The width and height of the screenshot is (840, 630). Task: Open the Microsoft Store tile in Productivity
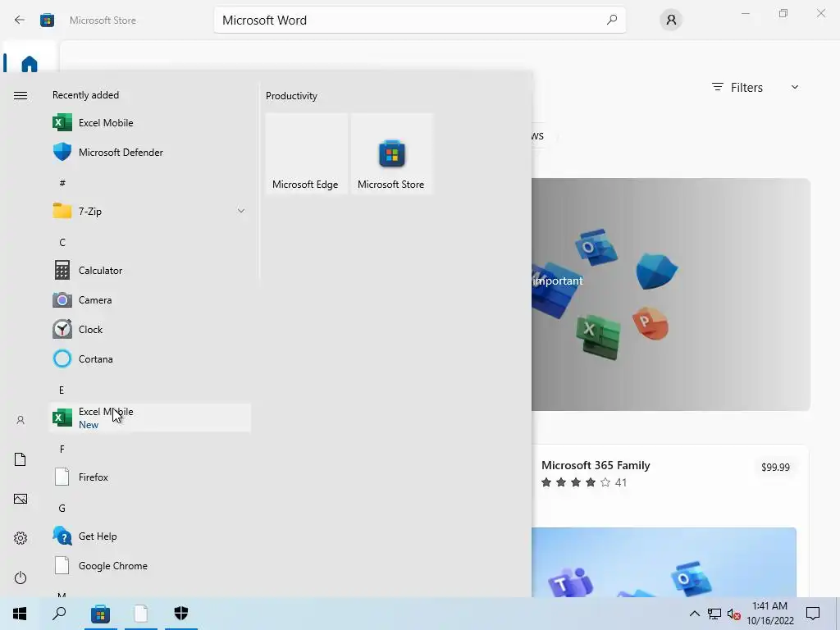[x=391, y=153]
